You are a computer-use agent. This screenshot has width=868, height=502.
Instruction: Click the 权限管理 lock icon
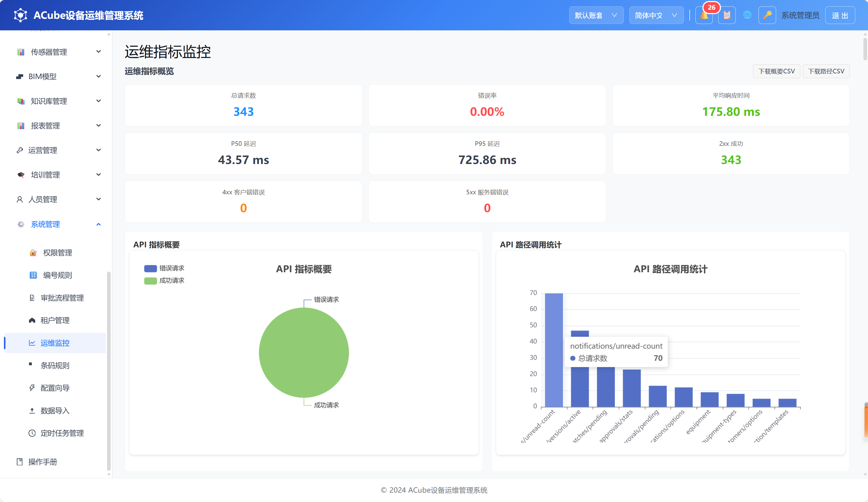(x=33, y=253)
